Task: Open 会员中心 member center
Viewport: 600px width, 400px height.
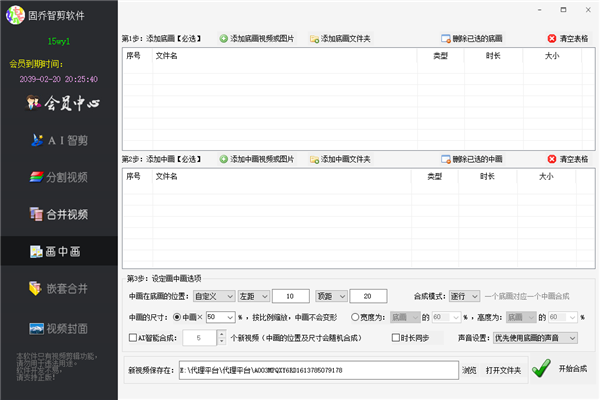Action: [62, 103]
